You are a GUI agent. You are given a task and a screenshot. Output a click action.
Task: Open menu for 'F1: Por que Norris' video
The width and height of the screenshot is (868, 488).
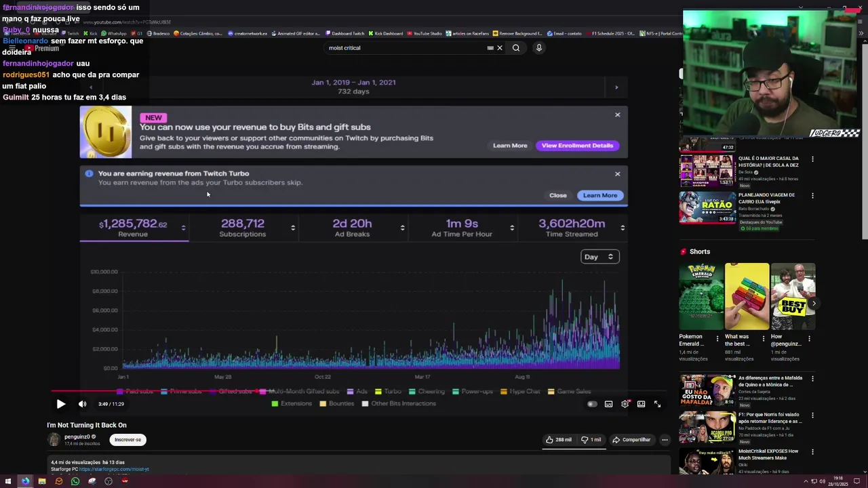coord(812,415)
